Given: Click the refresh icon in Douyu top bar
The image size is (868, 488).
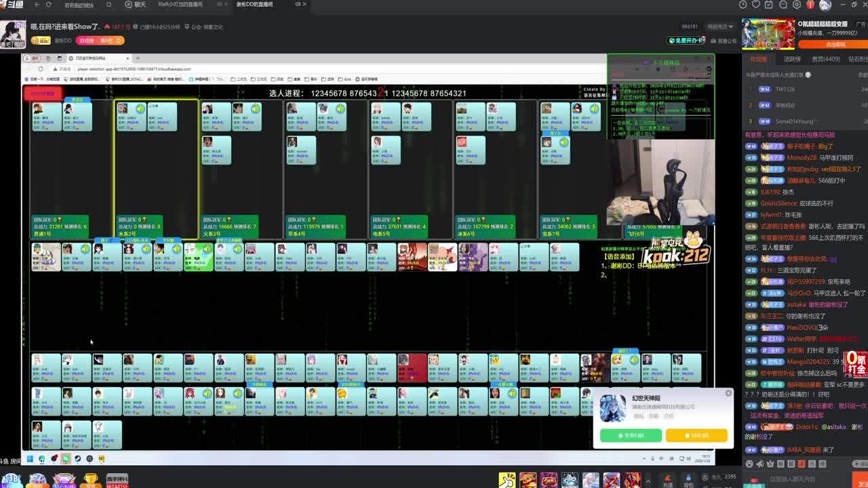Looking at the screenshot, I should tap(49, 5).
